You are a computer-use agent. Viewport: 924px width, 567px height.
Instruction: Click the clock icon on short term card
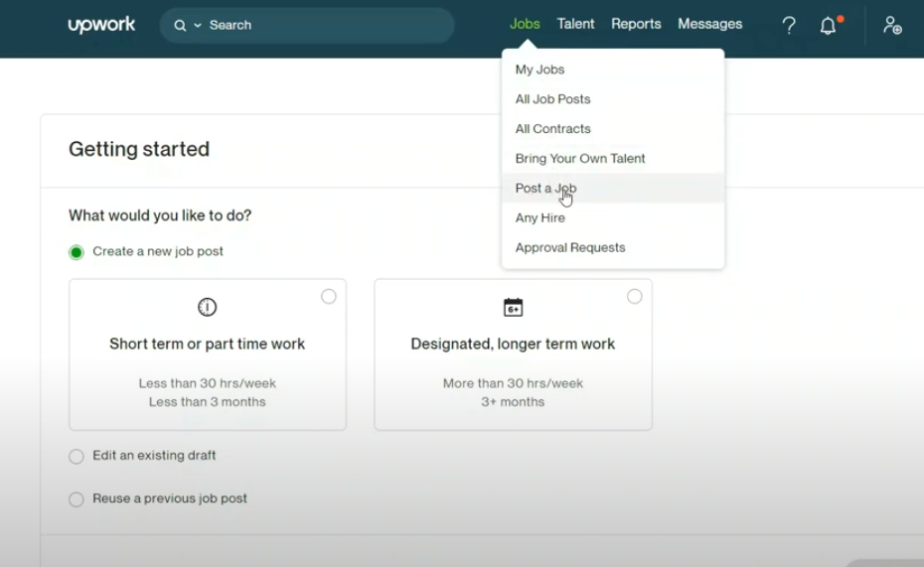tap(207, 307)
